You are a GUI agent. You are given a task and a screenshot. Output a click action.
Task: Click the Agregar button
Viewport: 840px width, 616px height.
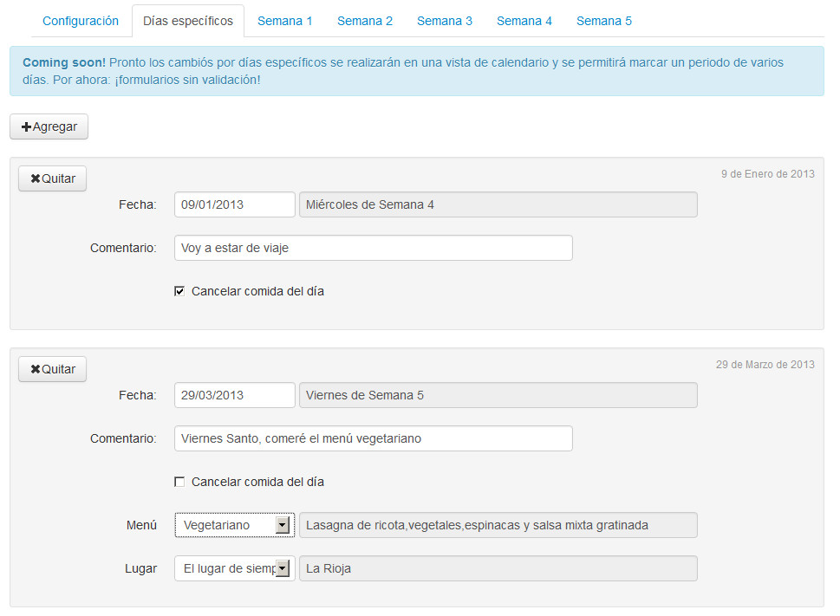tap(49, 126)
